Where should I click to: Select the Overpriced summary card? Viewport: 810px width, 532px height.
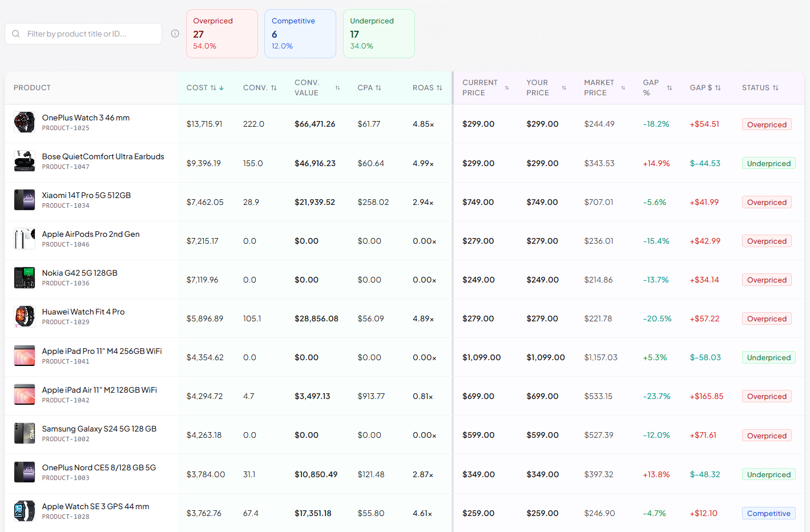(x=222, y=33)
